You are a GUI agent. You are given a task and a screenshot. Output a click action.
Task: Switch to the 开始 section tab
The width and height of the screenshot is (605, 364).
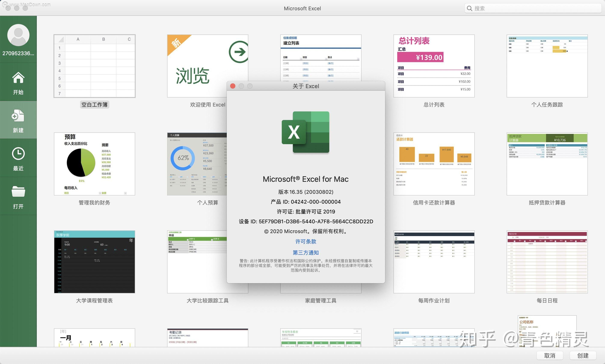[x=18, y=83]
